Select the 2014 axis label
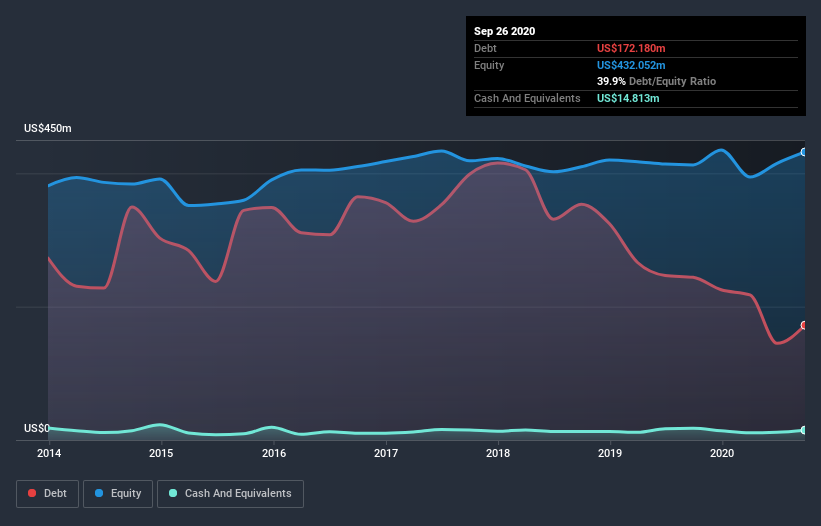821x526 pixels. [x=49, y=453]
